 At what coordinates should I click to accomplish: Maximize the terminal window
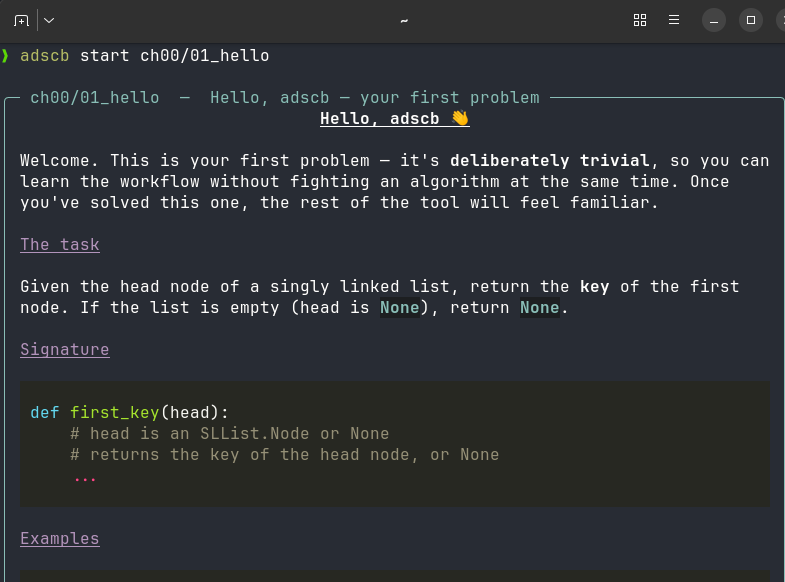pos(750,20)
